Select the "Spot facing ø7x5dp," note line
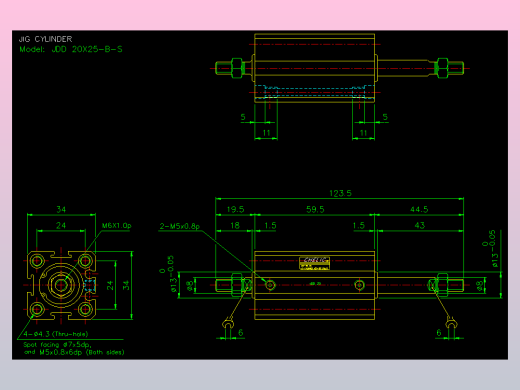This screenshot has width=520, height=390. [x=57, y=345]
